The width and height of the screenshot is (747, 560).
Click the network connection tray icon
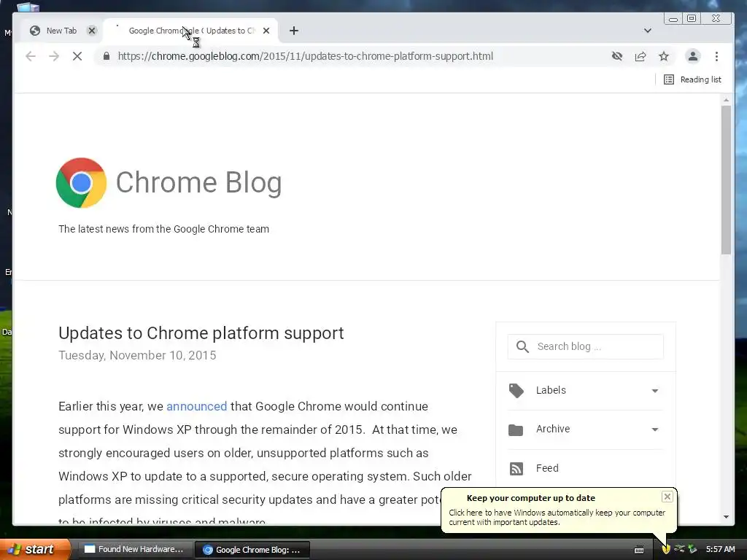tap(679, 548)
